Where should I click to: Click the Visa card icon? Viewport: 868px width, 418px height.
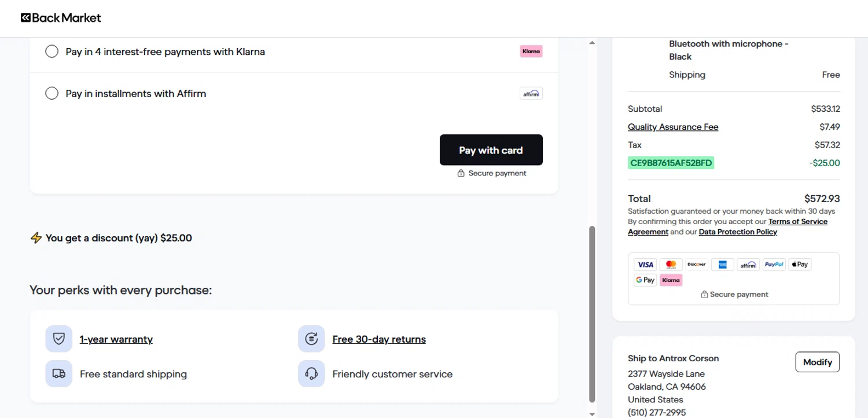coord(645,265)
